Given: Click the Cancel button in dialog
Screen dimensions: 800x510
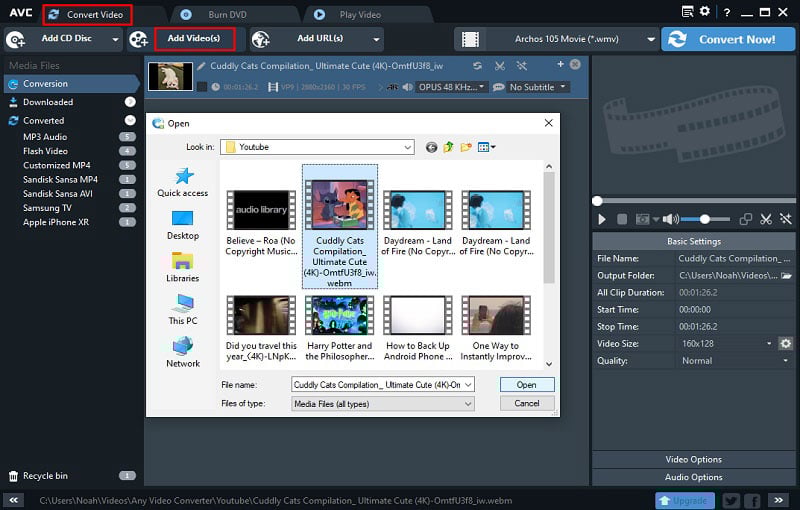Looking at the screenshot, I should point(527,403).
